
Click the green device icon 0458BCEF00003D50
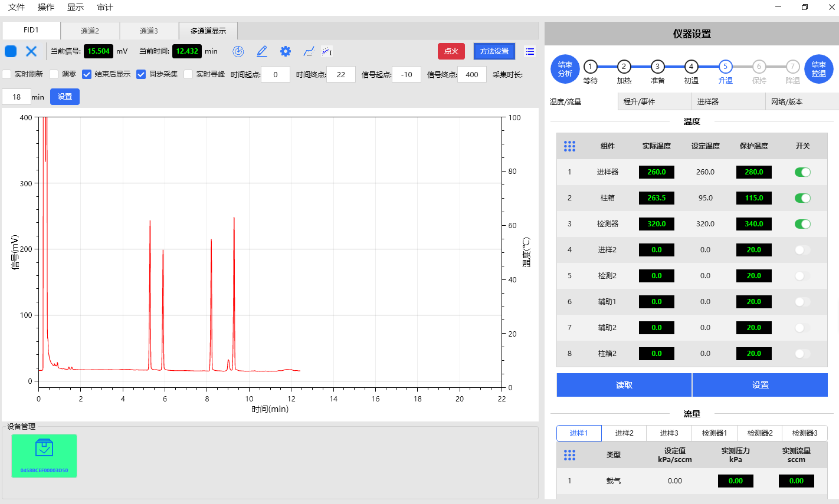click(44, 455)
